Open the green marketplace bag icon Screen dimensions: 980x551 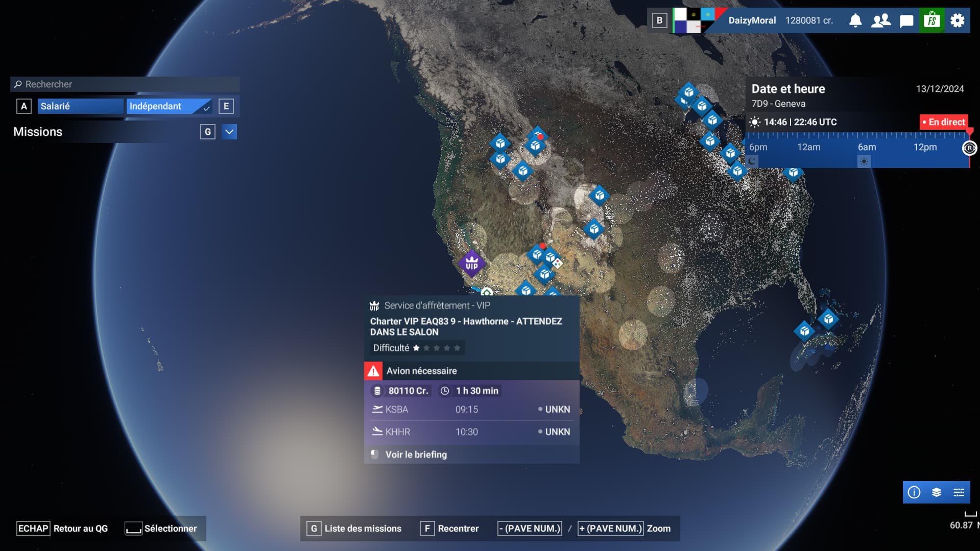932,20
